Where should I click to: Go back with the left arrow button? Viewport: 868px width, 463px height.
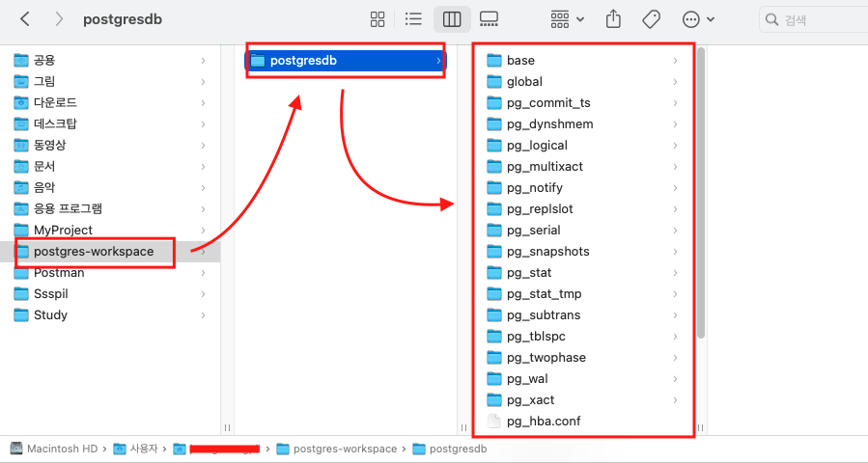[x=25, y=19]
